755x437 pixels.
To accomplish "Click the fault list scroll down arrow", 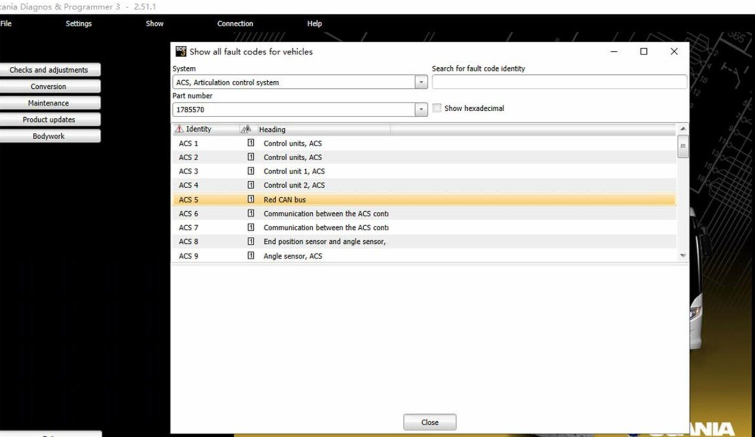I will (x=683, y=256).
